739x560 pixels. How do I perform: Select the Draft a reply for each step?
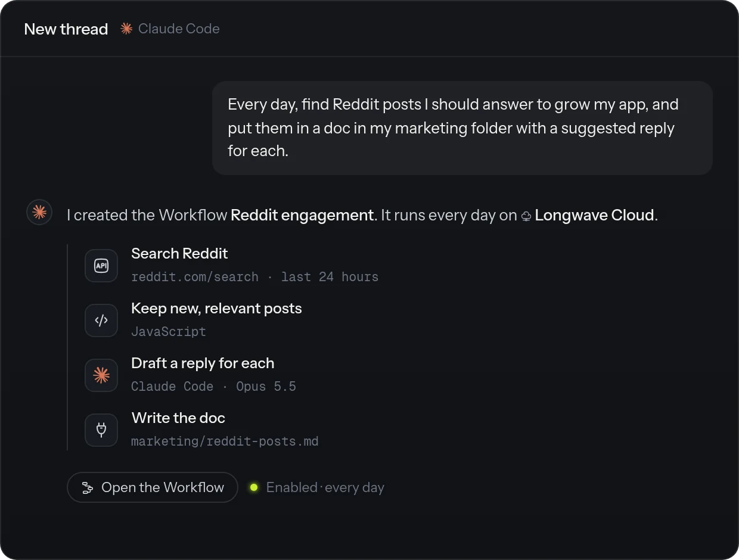tap(203, 363)
